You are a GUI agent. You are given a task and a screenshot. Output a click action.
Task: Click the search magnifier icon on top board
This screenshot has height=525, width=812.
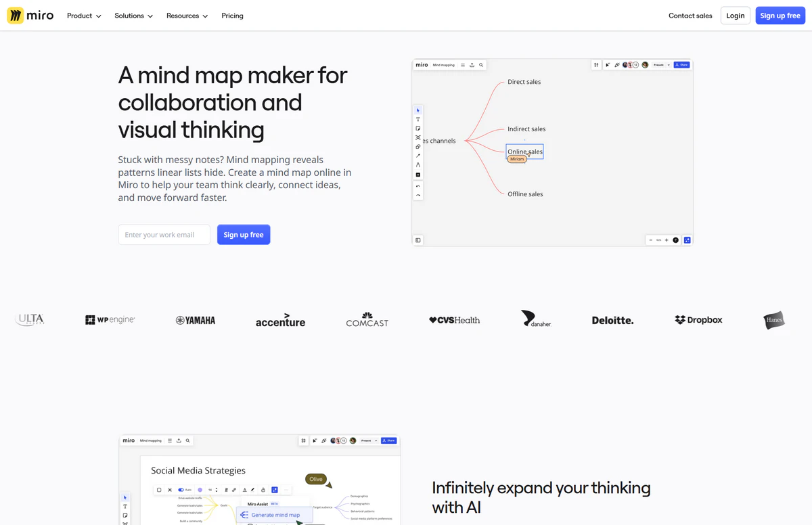pyautogui.click(x=481, y=65)
